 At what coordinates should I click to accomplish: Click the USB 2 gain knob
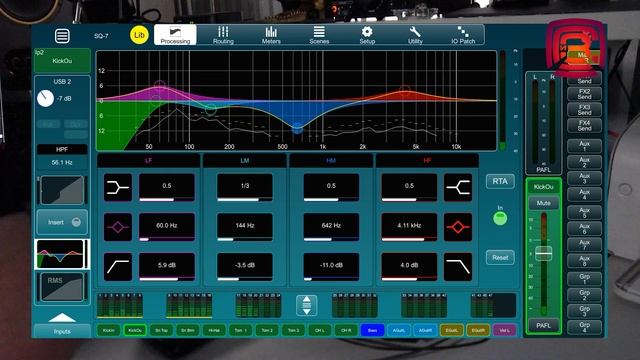pyautogui.click(x=45, y=98)
